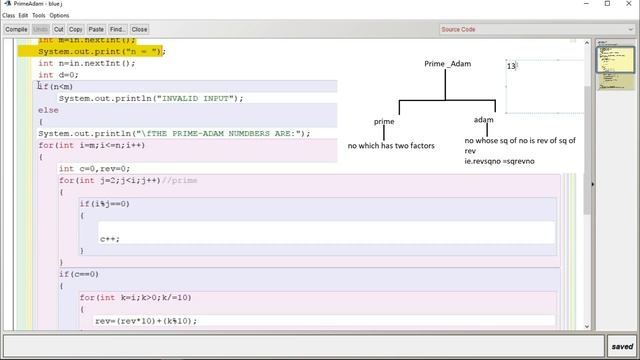Click the 'PRIME-ADAM NUMDBERS ARE' println line
Viewport: 640px width, 360px height.
(x=174, y=133)
